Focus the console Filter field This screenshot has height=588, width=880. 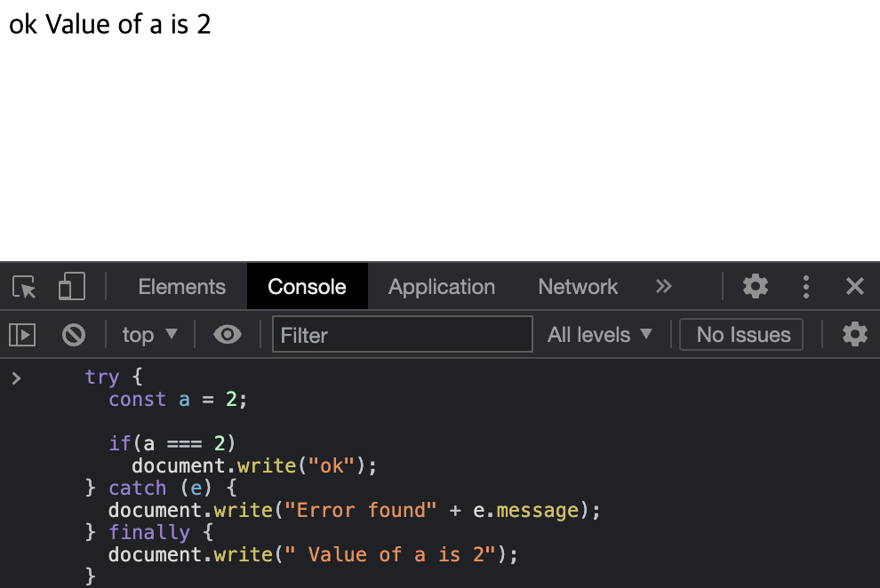tap(403, 335)
